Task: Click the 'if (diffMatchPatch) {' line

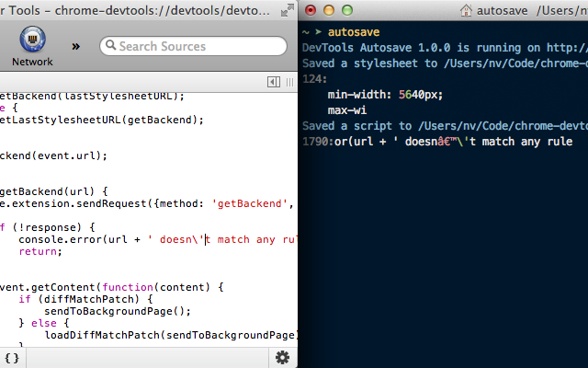Action: click(85, 299)
